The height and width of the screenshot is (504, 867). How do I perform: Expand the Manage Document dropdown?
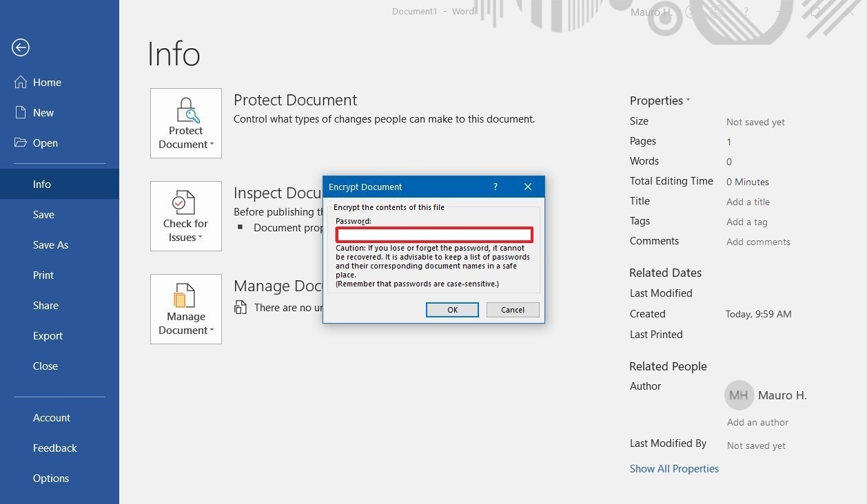click(186, 309)
